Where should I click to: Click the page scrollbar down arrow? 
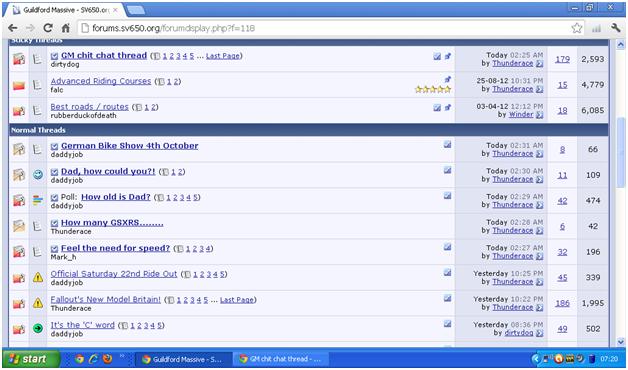(x=621, y=342)
